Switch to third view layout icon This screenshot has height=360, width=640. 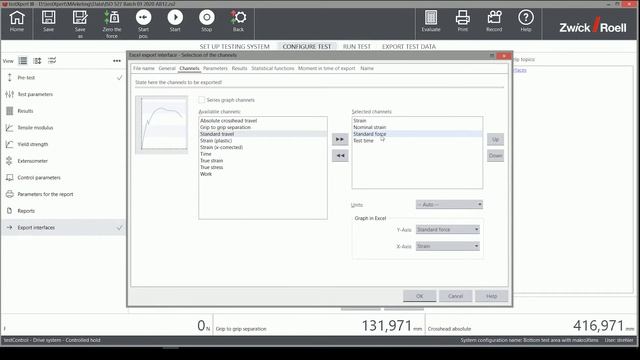click(52, 61)
